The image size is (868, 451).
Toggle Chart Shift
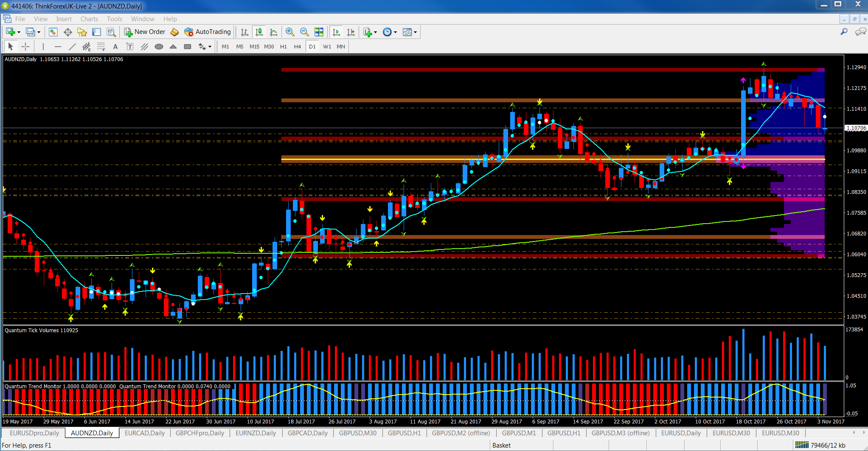(x=351, y=32)
